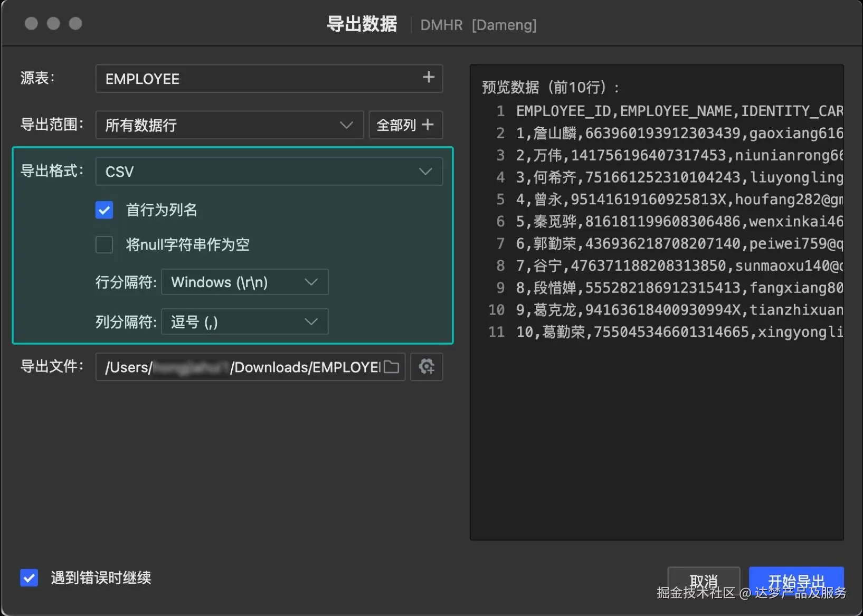The width and height of the screenshot is (863, 616).
Task: Click the 首行为列名 label text
Action: pyautogui.click(x=162, y=210)
